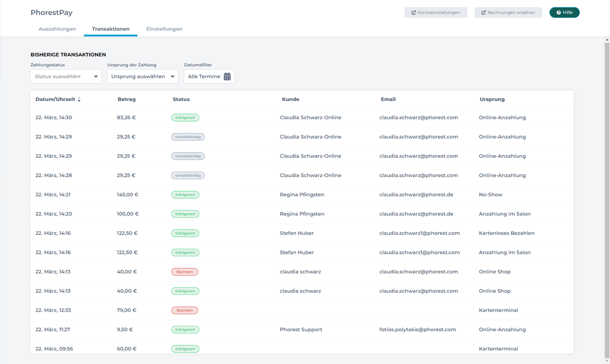This screenshot has width=610, height=364.
Task: Click the Kartenloses Bezahlen origin cell
Action: [507, 233]
